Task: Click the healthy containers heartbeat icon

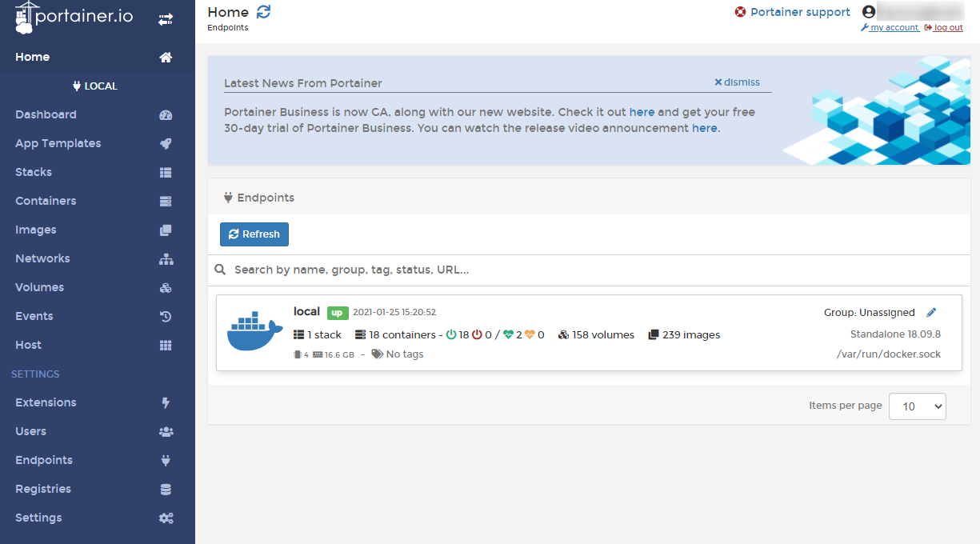Action: click(508, 335)
